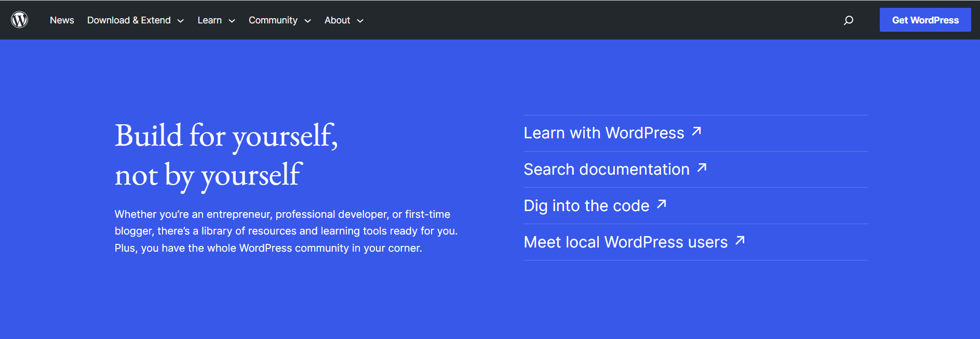The width and height of the screenshot is (980, 339).
Task: Expand the Community menu chevron
Action: pos(307,21)
